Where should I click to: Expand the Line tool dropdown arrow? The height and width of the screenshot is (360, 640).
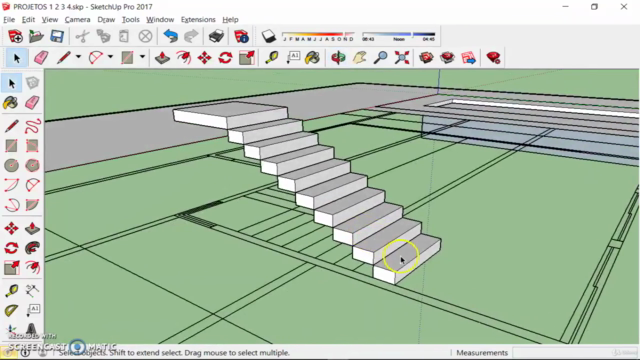tap(78, 57)
